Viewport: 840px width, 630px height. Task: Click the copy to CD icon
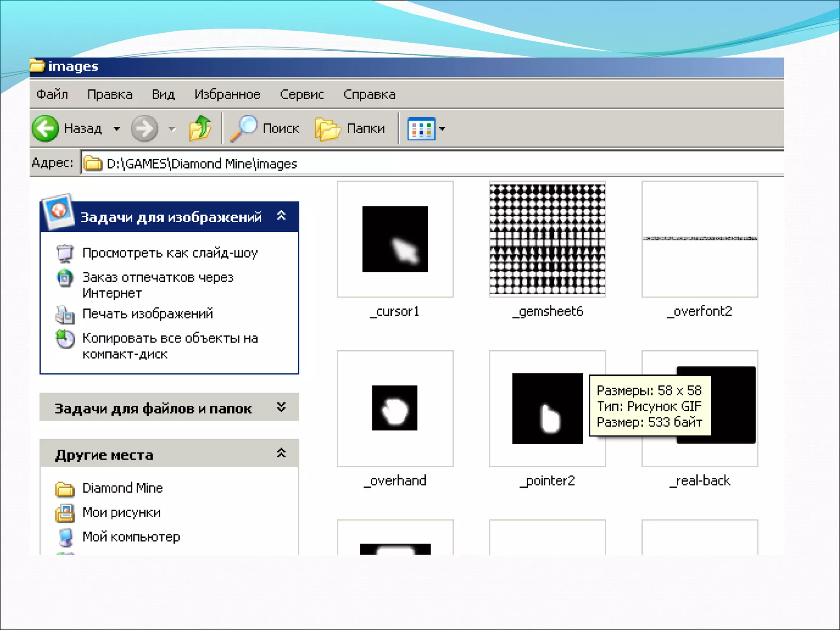(x=65, y=339)
